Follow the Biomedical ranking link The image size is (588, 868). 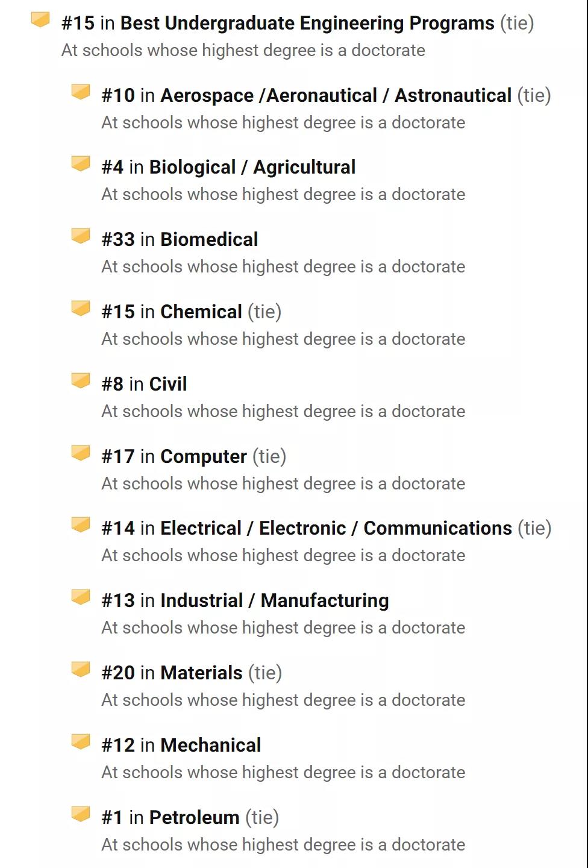[210, 239]
